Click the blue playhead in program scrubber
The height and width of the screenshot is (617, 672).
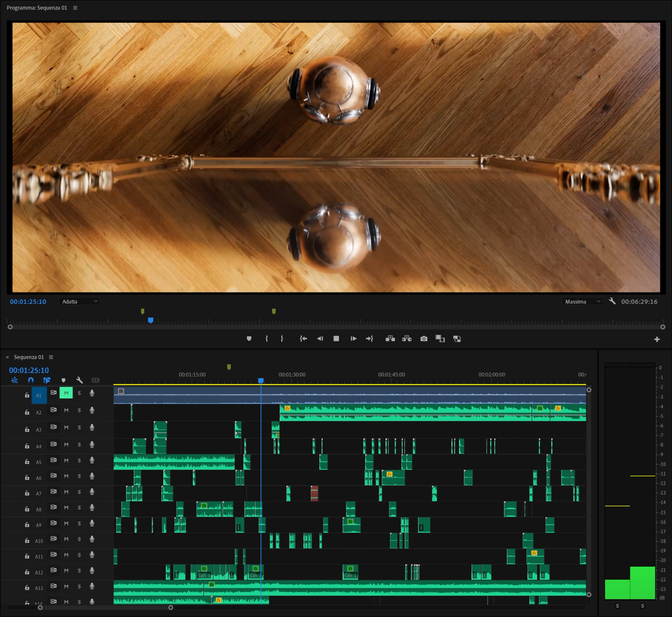(x=151, y=320)
